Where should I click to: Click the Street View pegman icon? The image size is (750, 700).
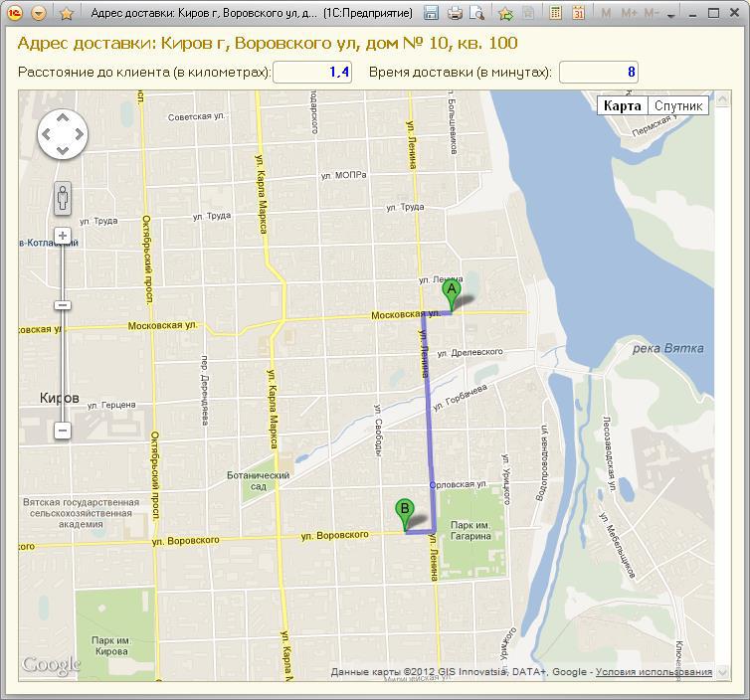click(x=63, y=198)
